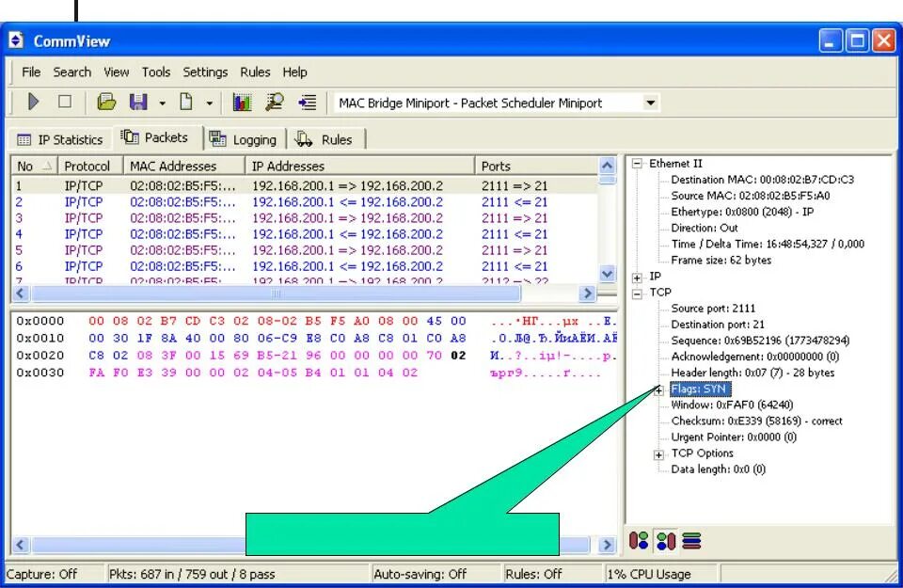Click the packet list scroll down arrow

pyautogui.click(x=607, y=274)
